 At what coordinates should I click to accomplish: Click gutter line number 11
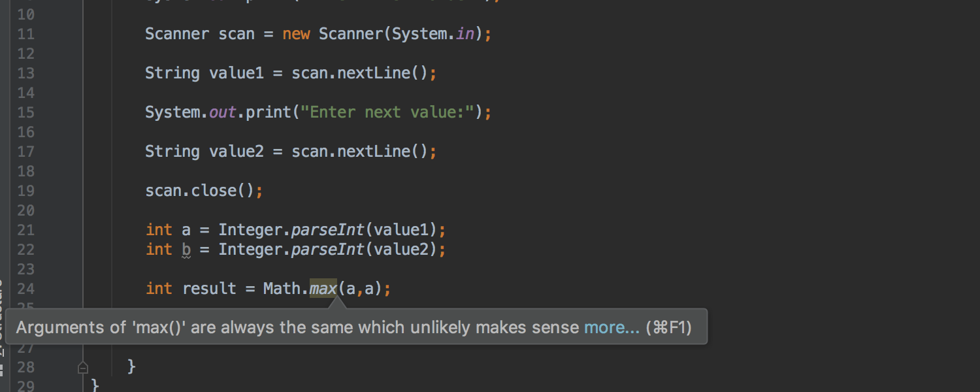tap(25, 34)
